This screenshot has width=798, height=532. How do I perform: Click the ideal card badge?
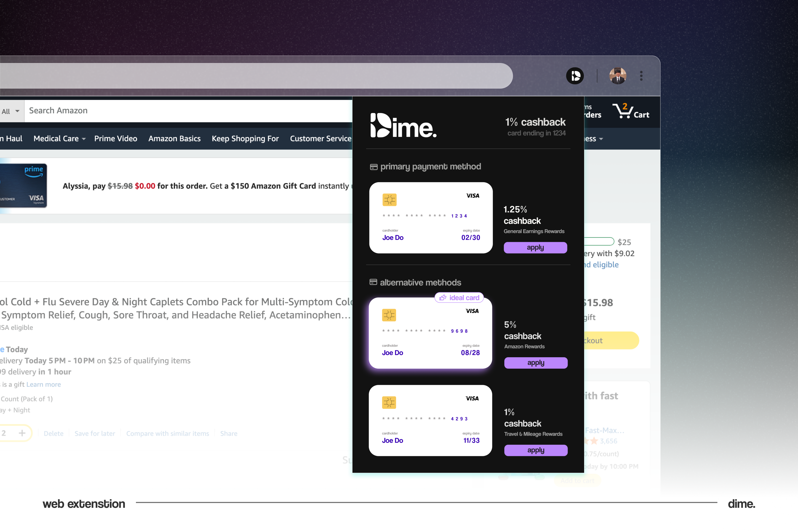pos(459,298)
